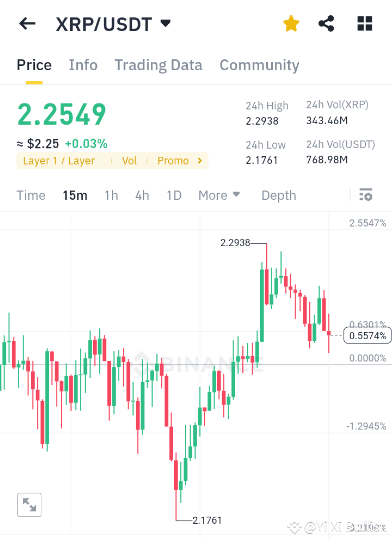
Task: Select the 1D candlestick interval
Action: (x=174, y=195)
